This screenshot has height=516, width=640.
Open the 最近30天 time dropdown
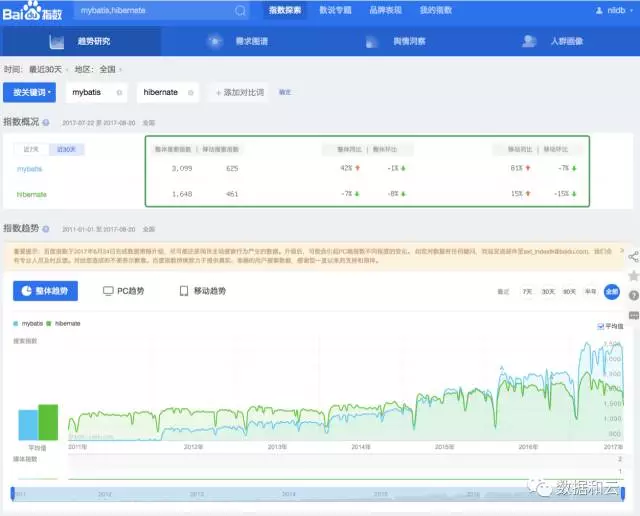point(47,69)
